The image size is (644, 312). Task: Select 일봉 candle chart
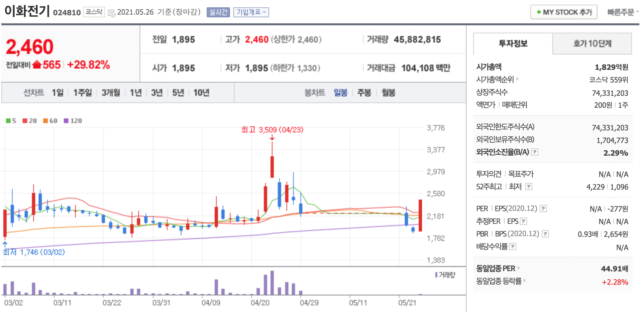pos(341,92)
